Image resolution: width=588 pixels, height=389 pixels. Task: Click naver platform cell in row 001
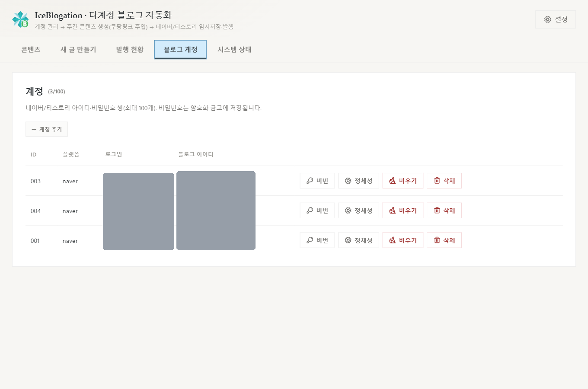[70, 241]
